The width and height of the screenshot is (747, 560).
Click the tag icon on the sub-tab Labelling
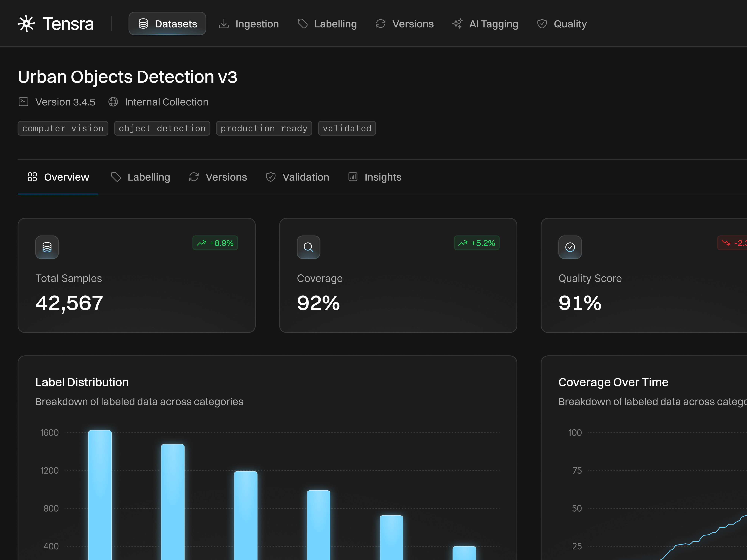click(116, 177)
